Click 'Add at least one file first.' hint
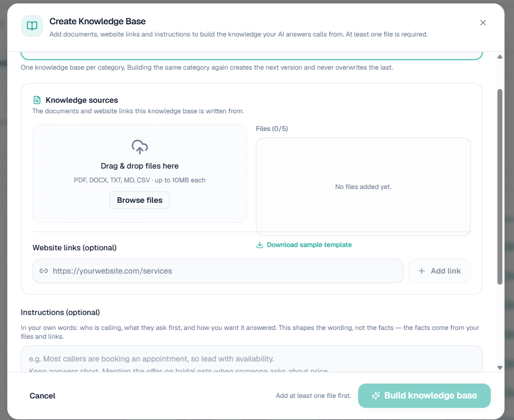Viewport: 514px width, 420px height. (x=313, y=396)
